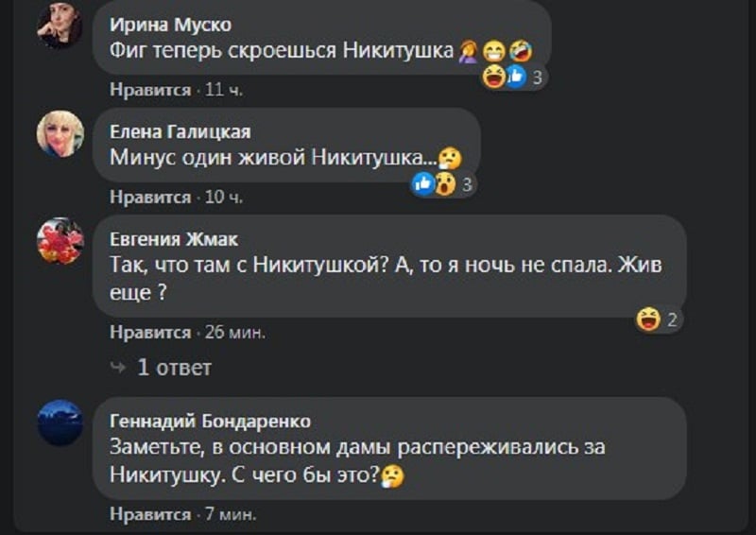Open Елена Галицкая's profile name link
Viewport: 756px width, 535px height.
180,132
